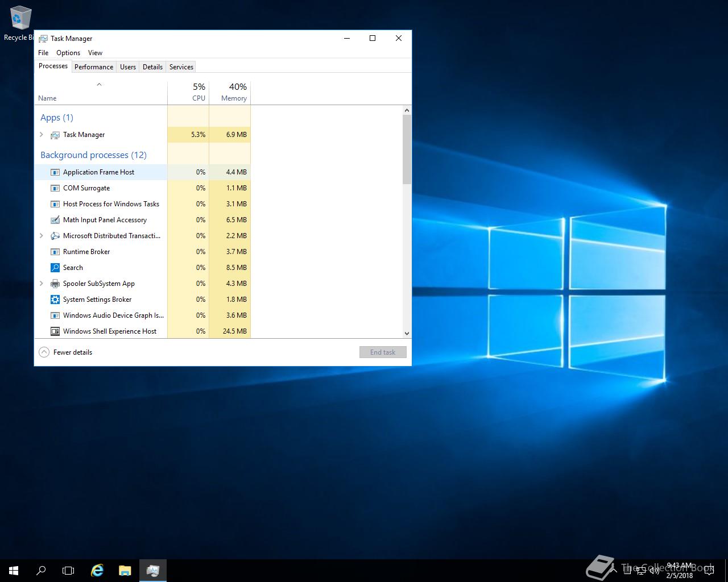Click Task Manager taskbar button
Screen dimensions: 728x582
tap(153, 571)
